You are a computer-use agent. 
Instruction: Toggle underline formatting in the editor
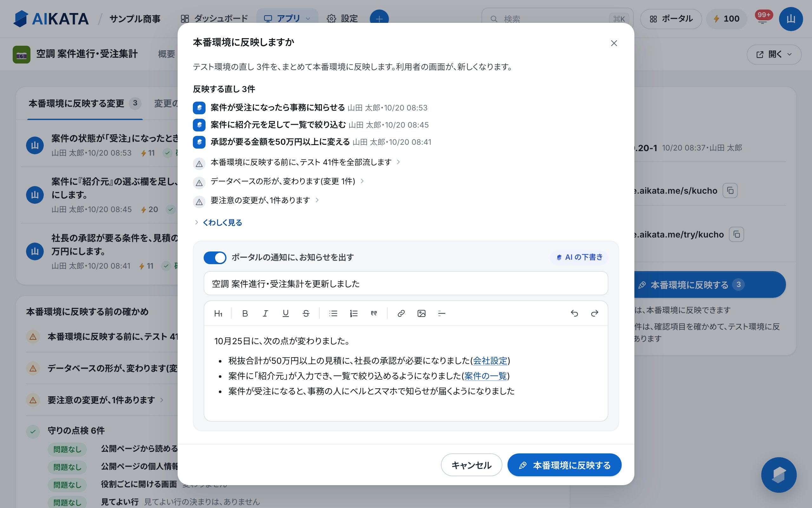pos(285,313)
